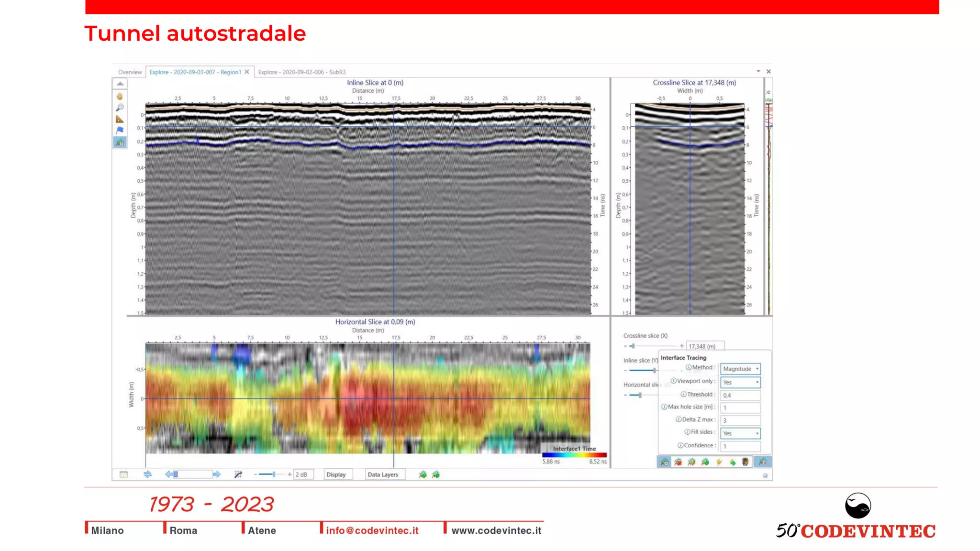980x551 pixels.
Task: Click the red delete interface icon
Action: 678,462
